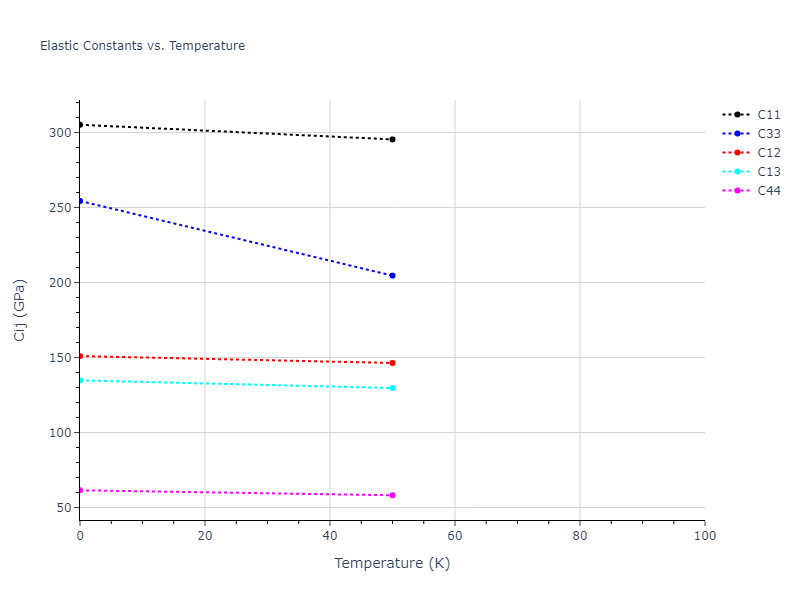This screenshot has width=800, height=600.
Task: Click the black C11 data point at 50 K
Action: click(392, 139)
